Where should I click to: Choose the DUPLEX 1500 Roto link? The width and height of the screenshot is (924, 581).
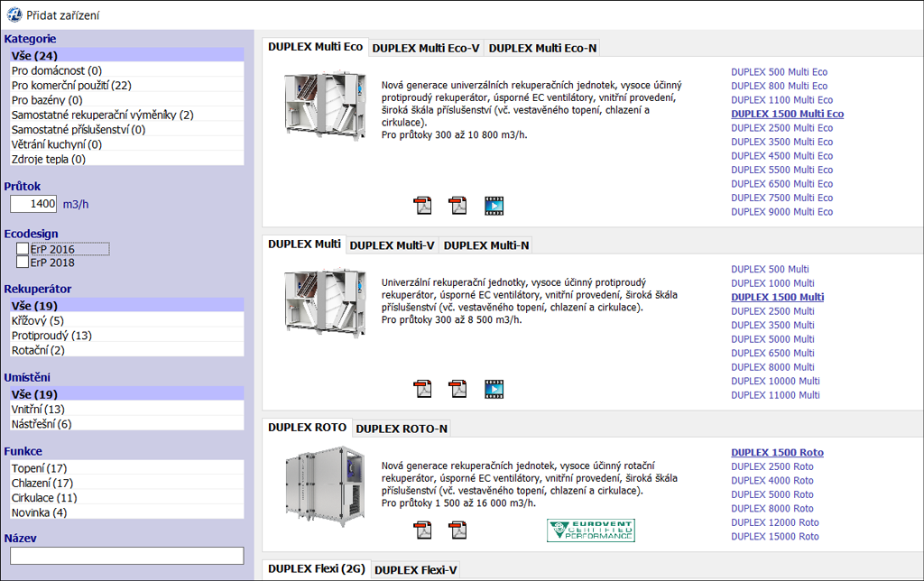tap(777, 453)
